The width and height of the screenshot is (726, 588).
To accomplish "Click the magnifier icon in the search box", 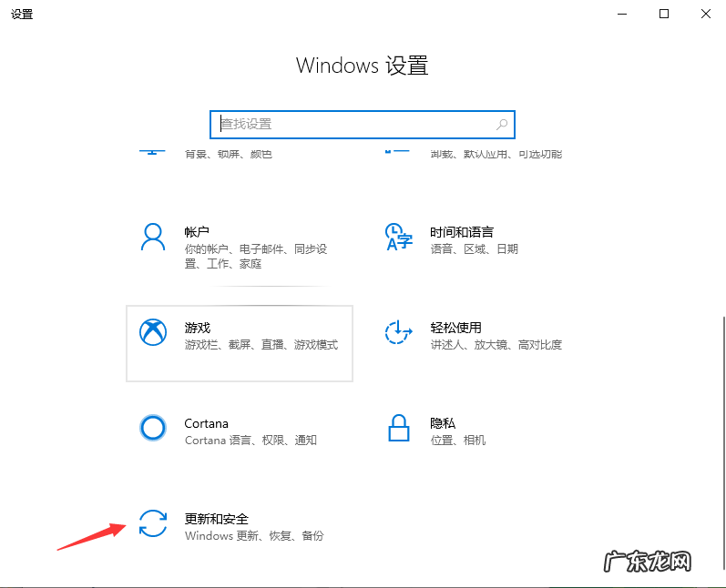I will coord(502,124).
